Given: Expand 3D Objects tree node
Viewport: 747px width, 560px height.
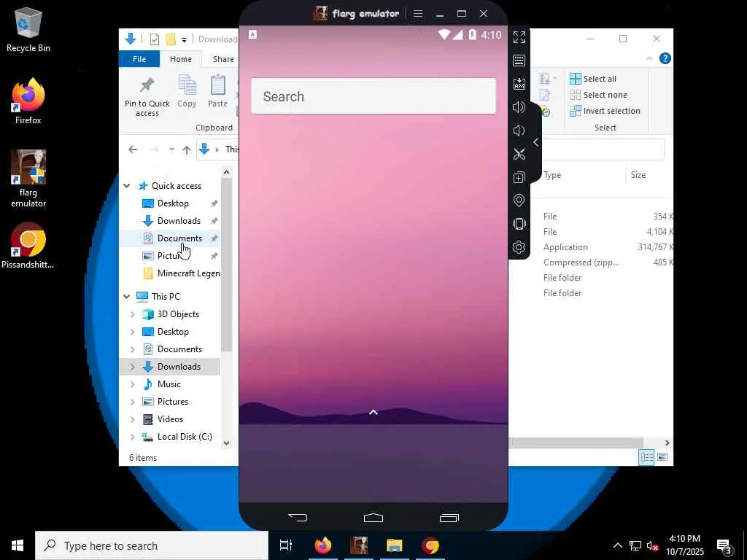Looking at the screenshot, I should 133,314.
